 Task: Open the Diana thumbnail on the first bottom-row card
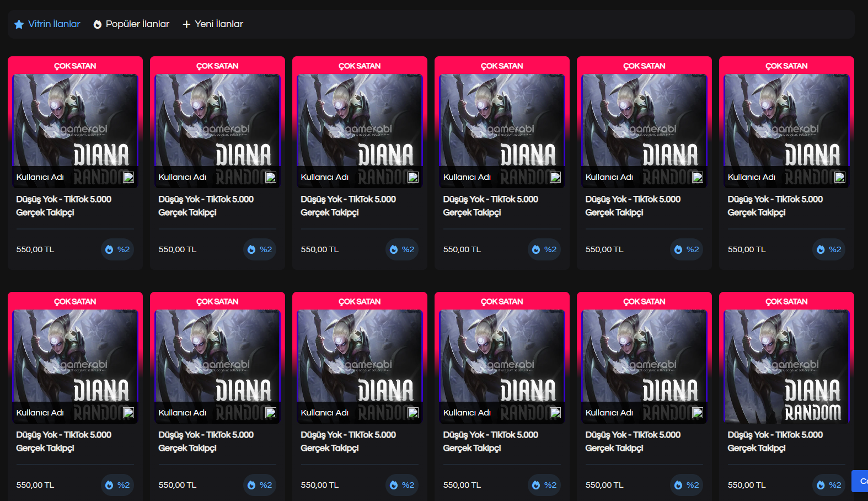[x=75, y=366]
